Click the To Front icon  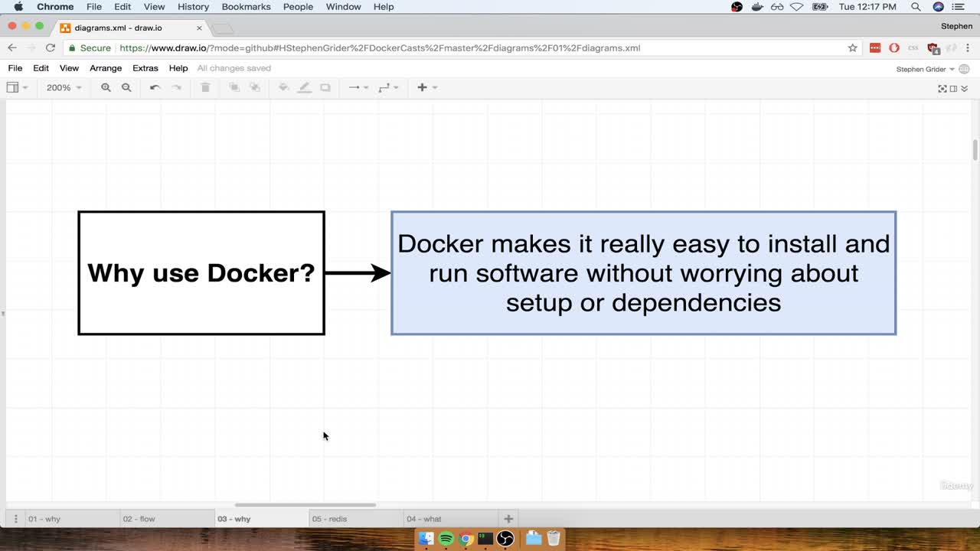point(234,87)
